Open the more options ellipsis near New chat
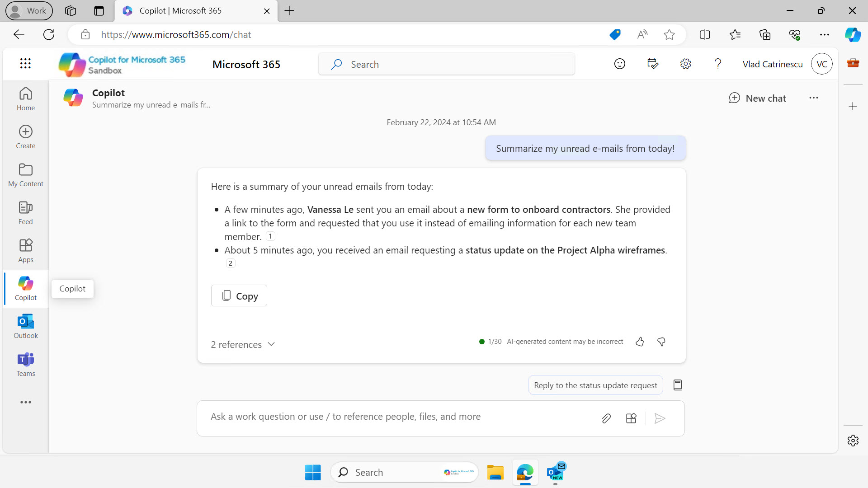 (x=814, y=98)
